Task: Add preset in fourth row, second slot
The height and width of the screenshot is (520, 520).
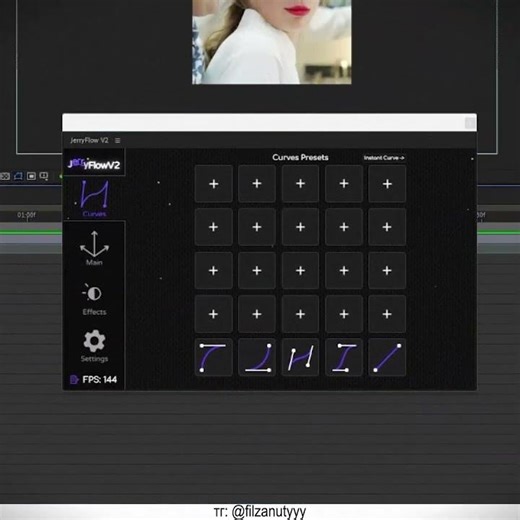Action: coord(257,314)
